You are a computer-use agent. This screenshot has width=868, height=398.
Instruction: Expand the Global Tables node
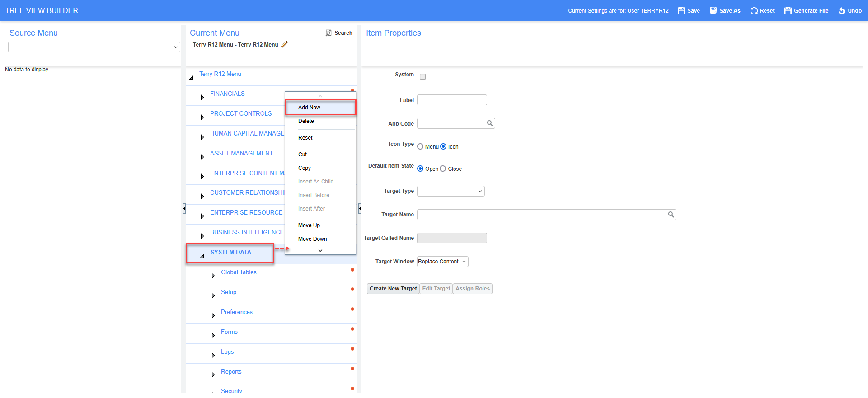tap(213, 276)
